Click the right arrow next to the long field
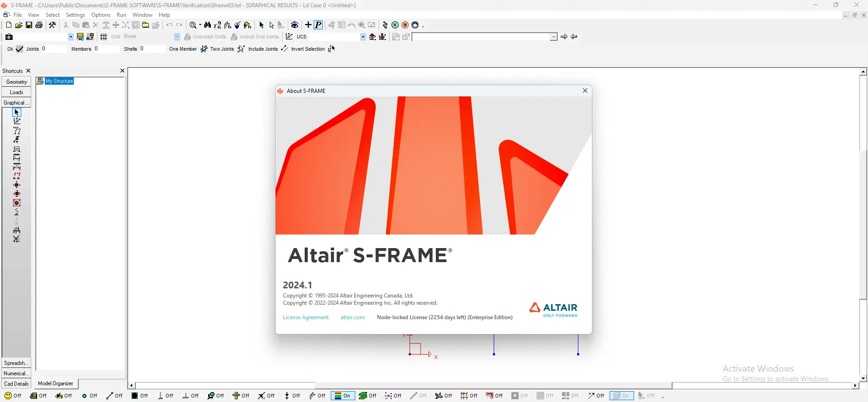Viewport: 868px width, 402px height. pyautogui.click(x=564, y=37)
